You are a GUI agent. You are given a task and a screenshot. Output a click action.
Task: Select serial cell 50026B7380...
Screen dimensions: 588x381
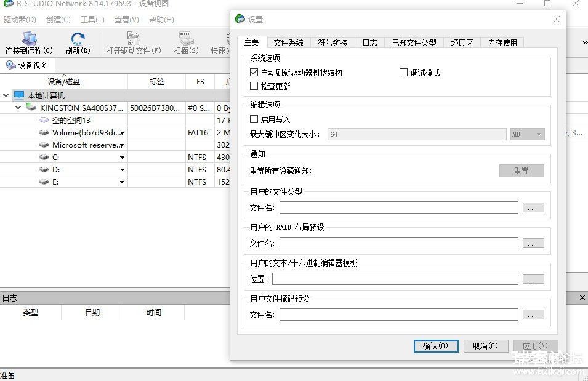click(x=157, y=108)
